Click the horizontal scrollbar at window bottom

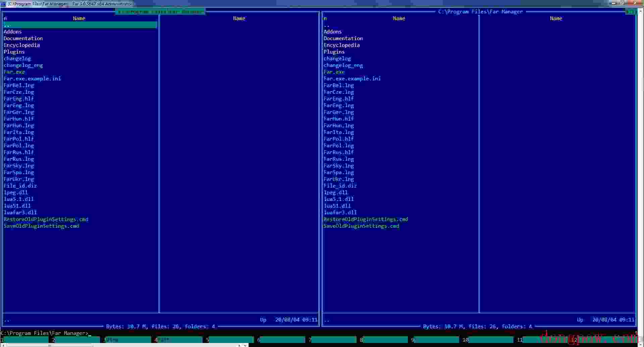pos(124,345)
